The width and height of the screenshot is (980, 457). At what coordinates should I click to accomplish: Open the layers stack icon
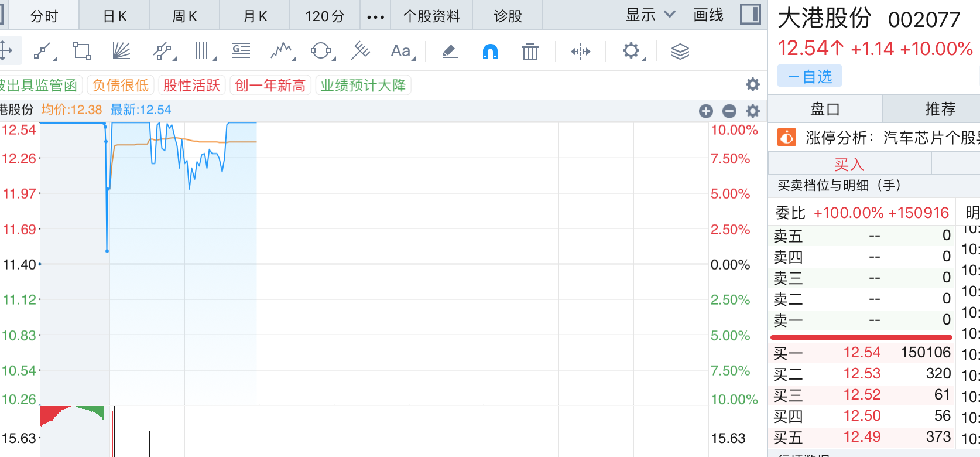coord(680,52)
